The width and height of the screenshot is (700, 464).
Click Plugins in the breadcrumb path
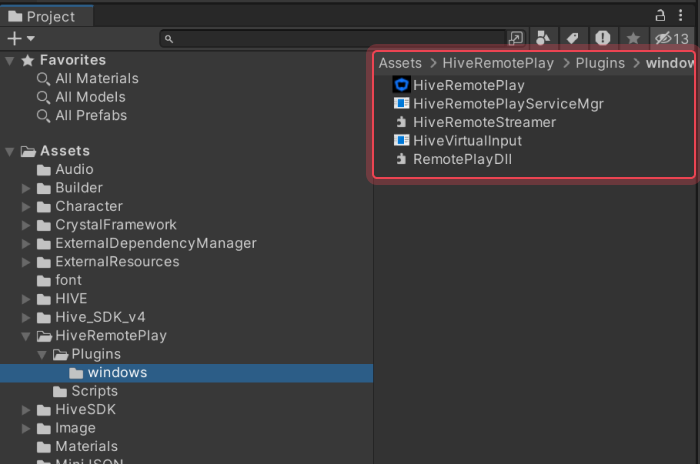coord(600,63)
